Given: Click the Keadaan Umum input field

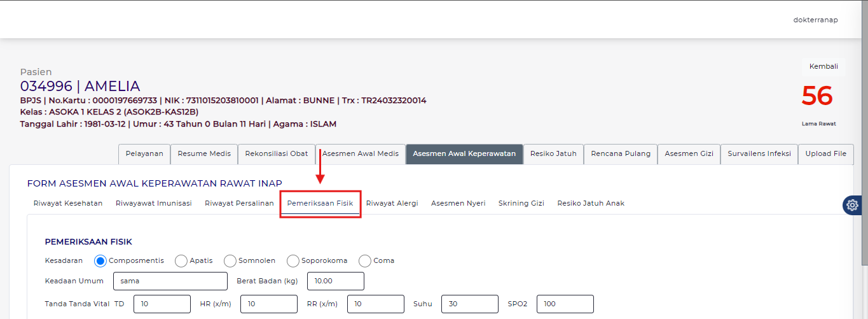Looking at the screenshot, I should [x=170, y=281].
